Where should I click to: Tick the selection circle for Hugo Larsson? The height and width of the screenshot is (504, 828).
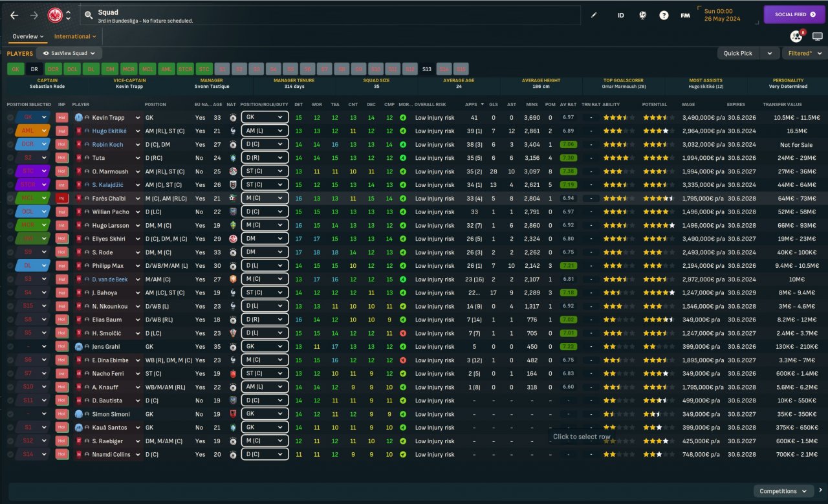[x=10, y=225]
